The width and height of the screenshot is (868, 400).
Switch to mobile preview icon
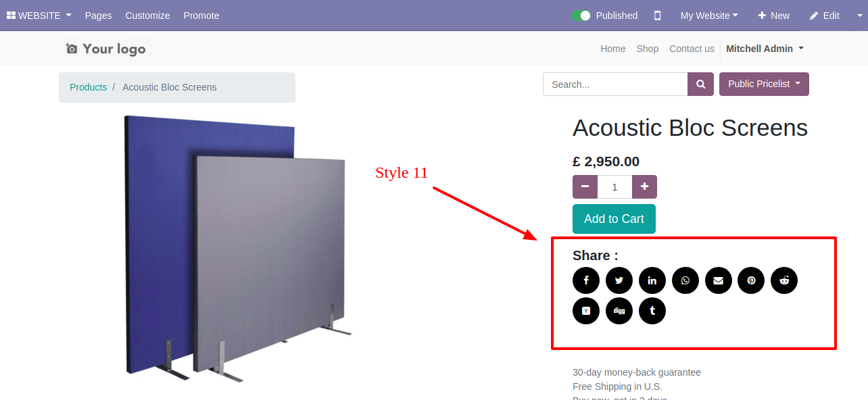pos(657,16)
